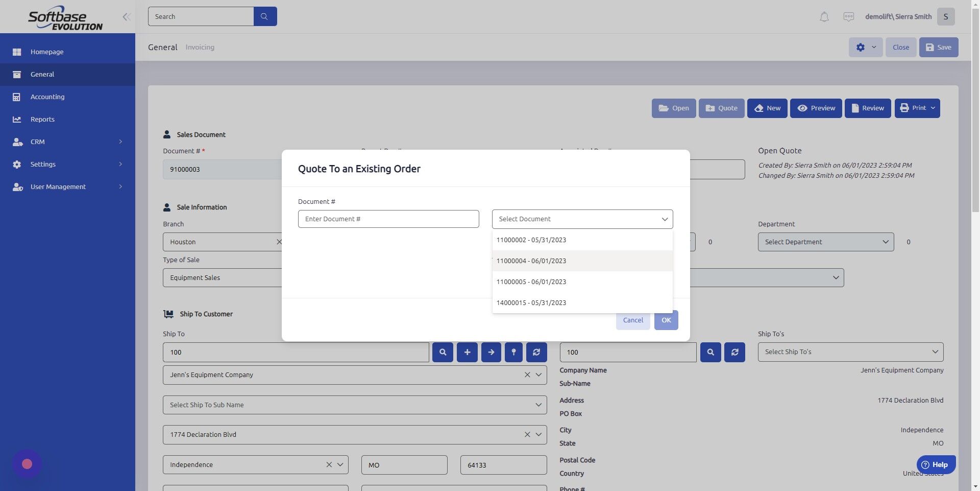Switch to the Invoicing tab

pyautogui.click(x=200, y=47)
